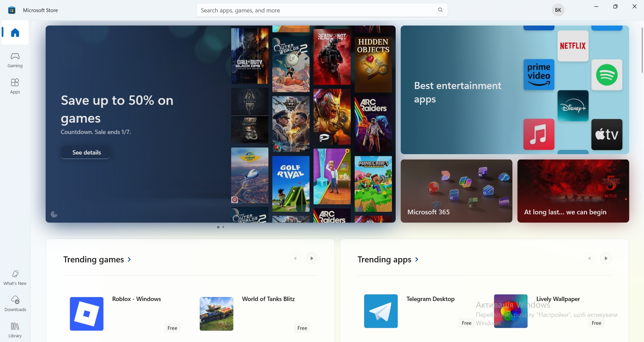Viewport: 644px width, 342px height.
Task: Open the Downloads page
Action: coord(15,304)
